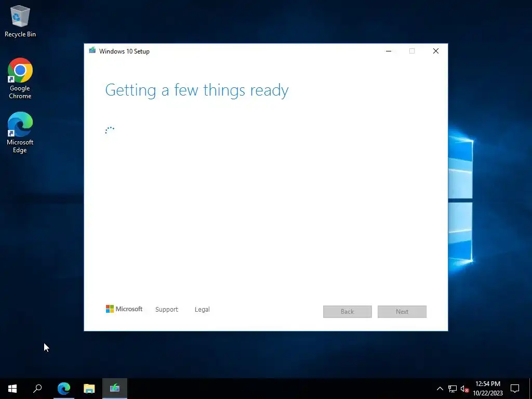The width and height of the screenshot is (532, 399).
Task: Click the Back button
Action: tap(348, 312)
